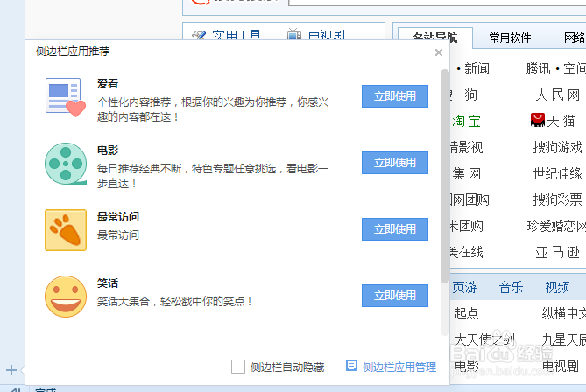Switch to the 常用软件 tab
Image resolution: width=586 pixels, height=392 pixels.
tap(510, 38)
